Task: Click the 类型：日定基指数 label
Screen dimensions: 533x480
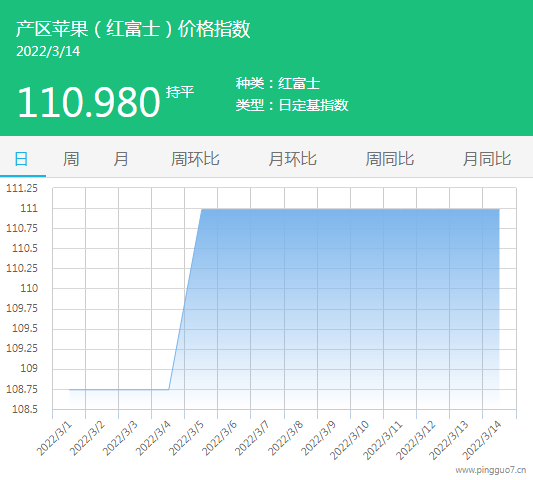Action: (x=292, y=105)
